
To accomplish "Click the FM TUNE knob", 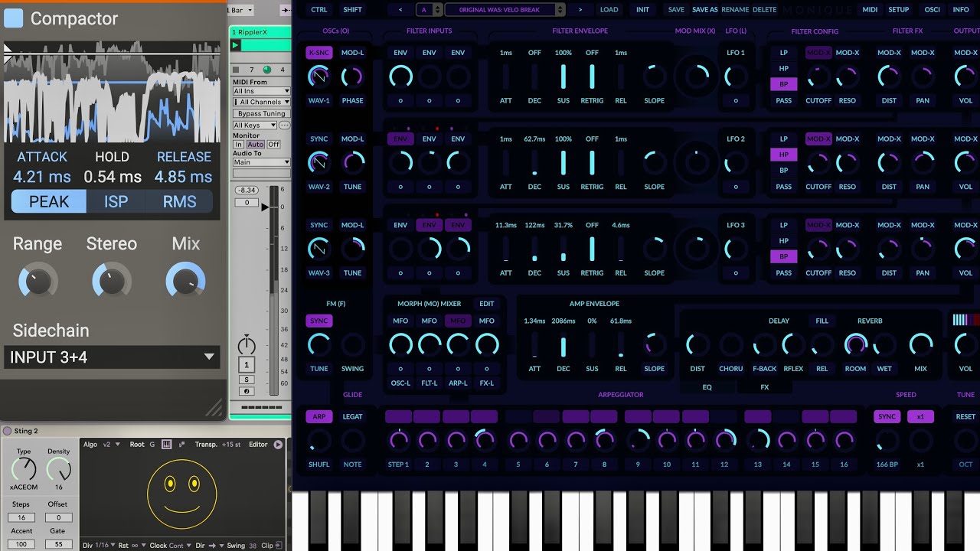I will click(x=318, y=344).
